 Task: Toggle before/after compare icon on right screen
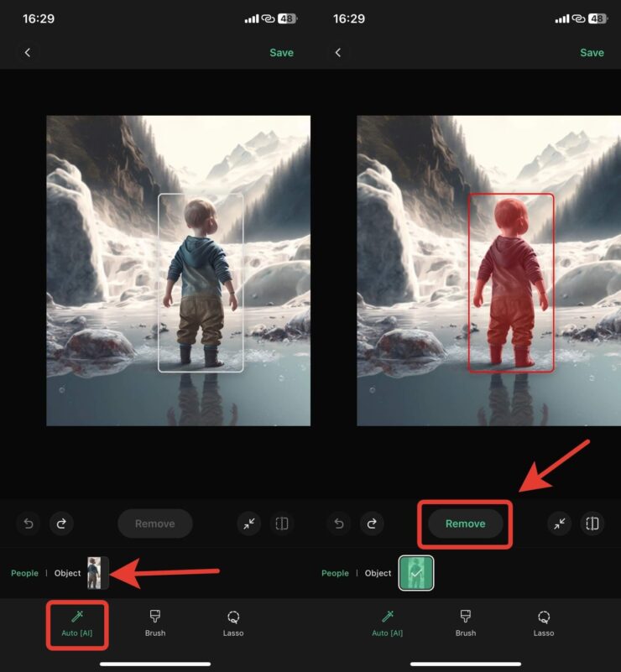(x=592, y=524)
